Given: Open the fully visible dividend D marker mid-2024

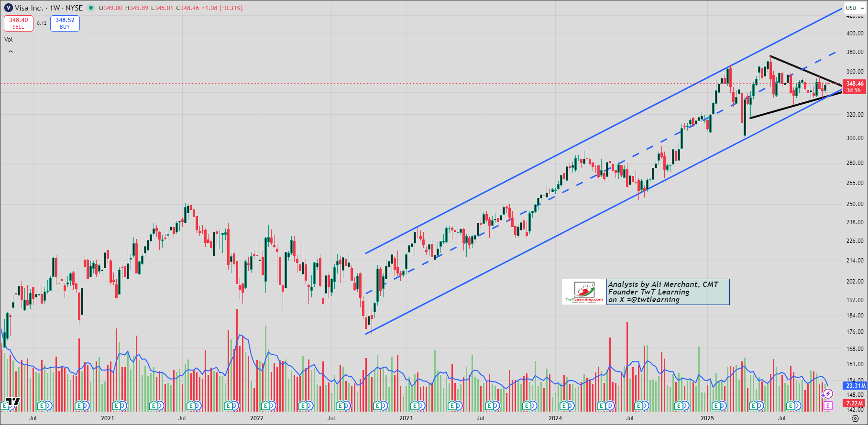Looking at the screenshot, I should (x=610, y=406).
